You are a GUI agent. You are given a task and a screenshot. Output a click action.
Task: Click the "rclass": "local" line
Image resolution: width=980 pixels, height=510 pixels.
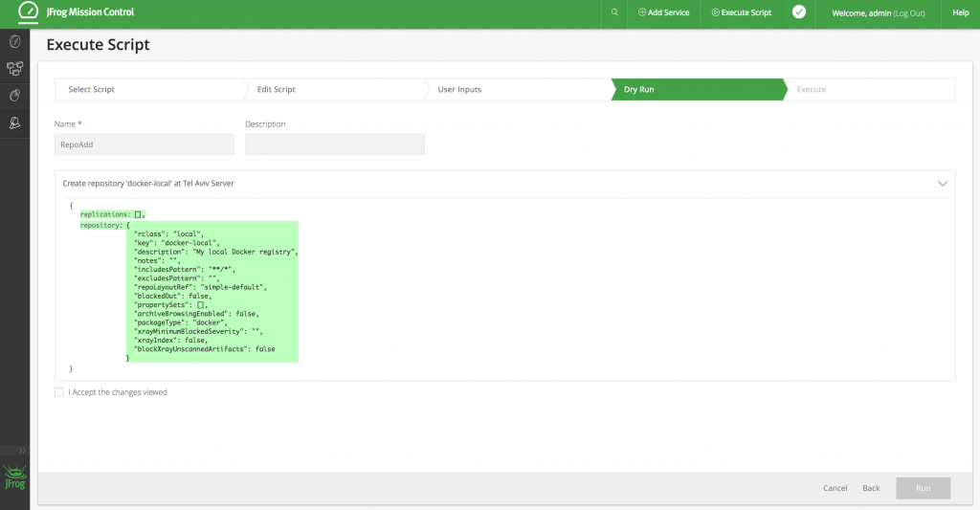click(168, 233)
